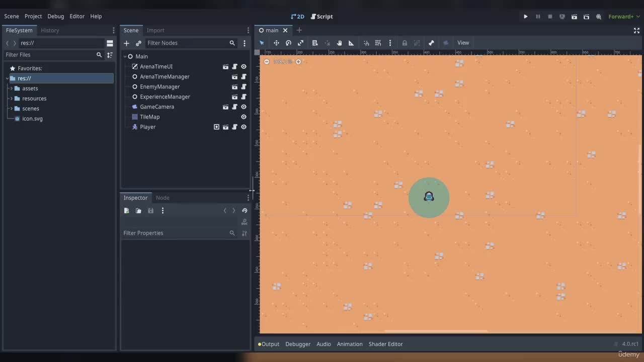The width and height of the screenshot is (644, 362).
Task: Select the icon.svg file
Action: [32, 119]
